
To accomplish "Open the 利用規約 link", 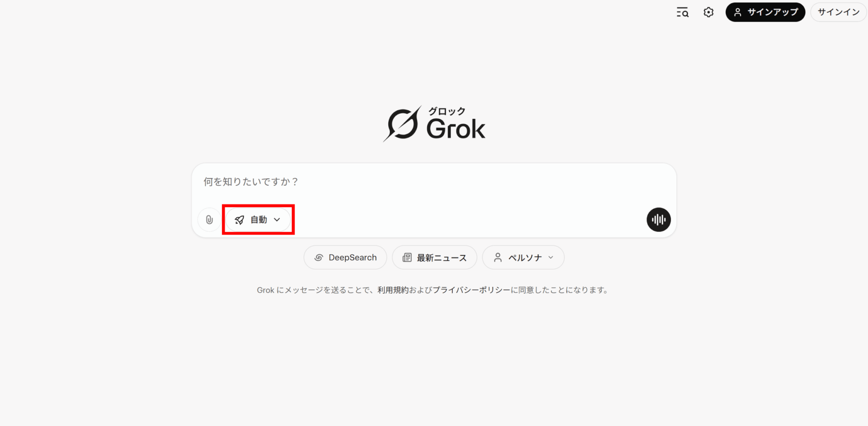I will pos(393,290).
